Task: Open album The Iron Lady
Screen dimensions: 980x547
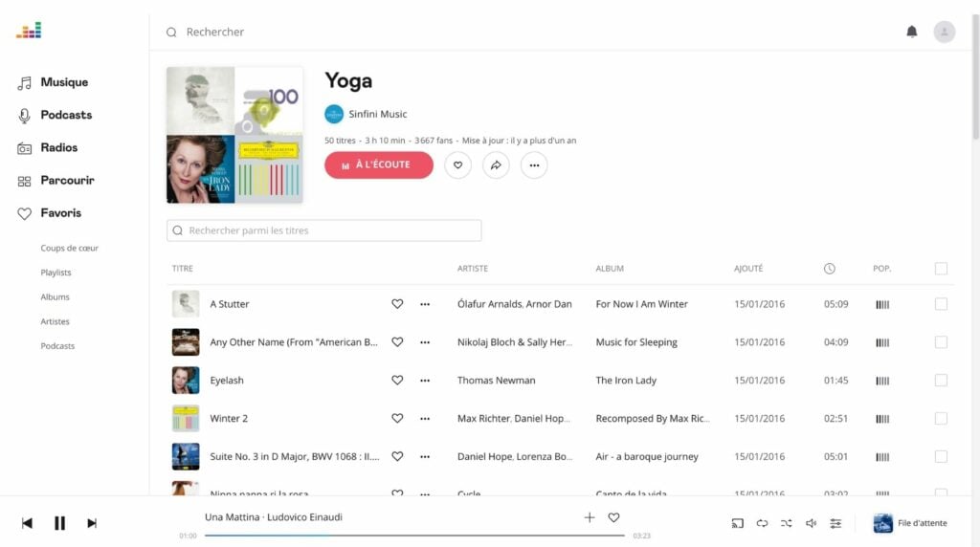Action: 626,381
